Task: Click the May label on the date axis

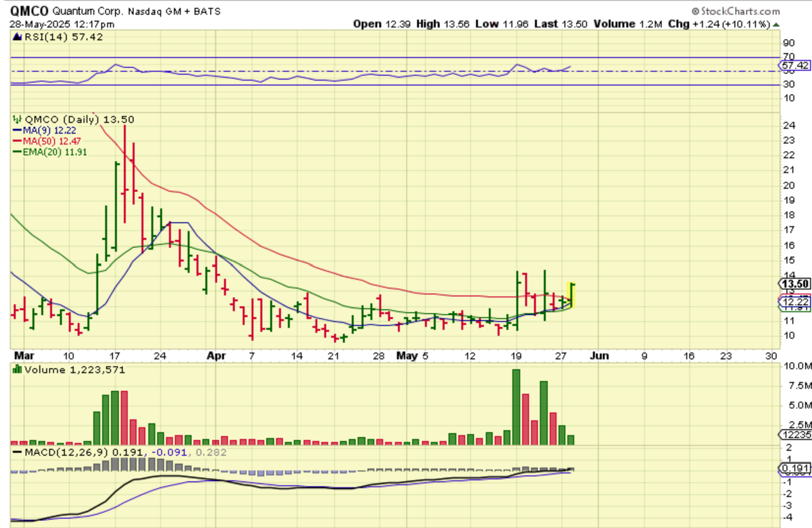Action: point(407,355)
